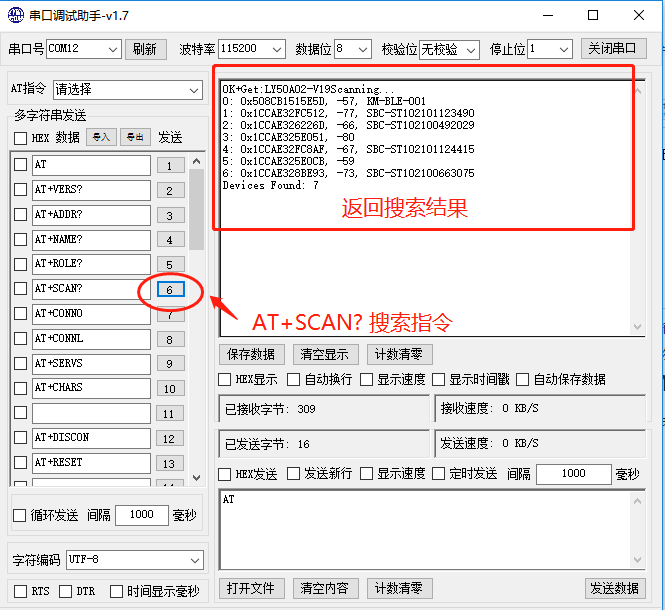Enable the HEX显示 checkbox

tap(226, 380)
